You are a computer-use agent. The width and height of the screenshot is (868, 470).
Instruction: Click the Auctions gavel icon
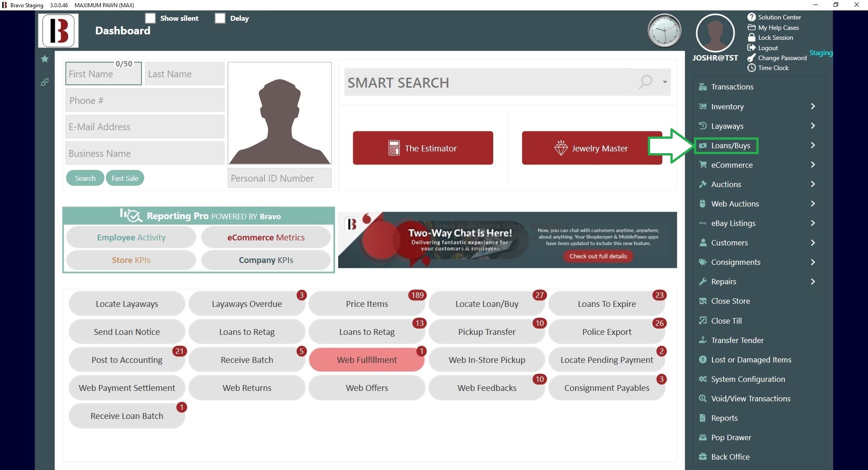click(x=703, y=184)
